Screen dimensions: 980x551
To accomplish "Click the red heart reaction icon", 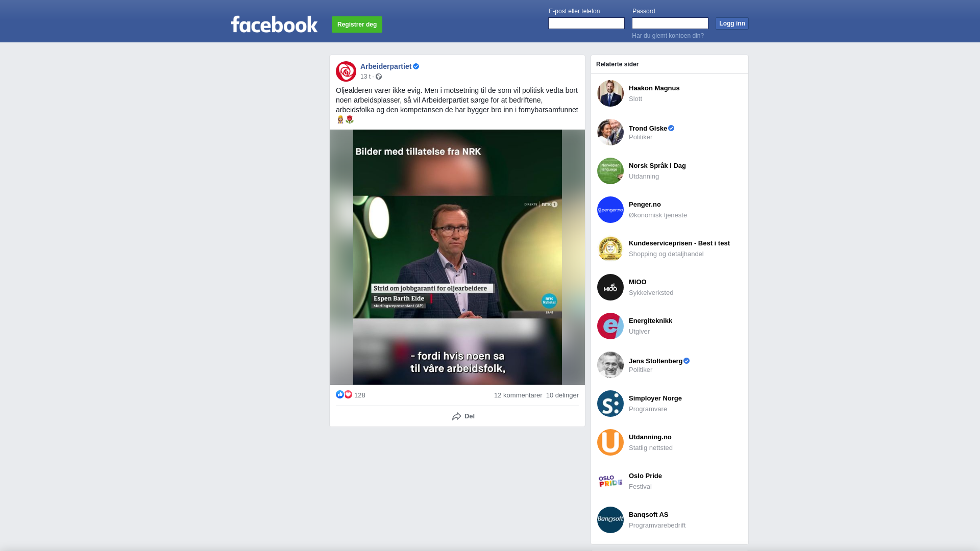I will [x=348, y=394].
